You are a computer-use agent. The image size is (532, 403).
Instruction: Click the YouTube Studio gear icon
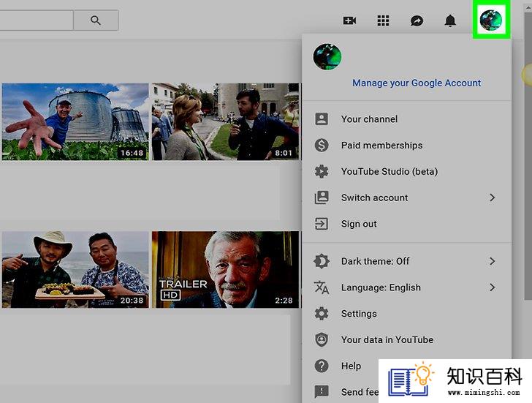(322, 171)
